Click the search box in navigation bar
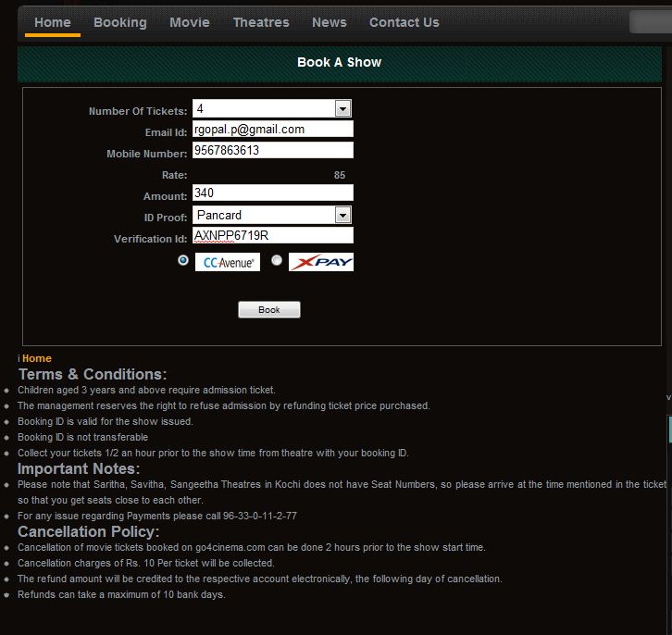This screenshot has width=672, height=635. (651, 22)
